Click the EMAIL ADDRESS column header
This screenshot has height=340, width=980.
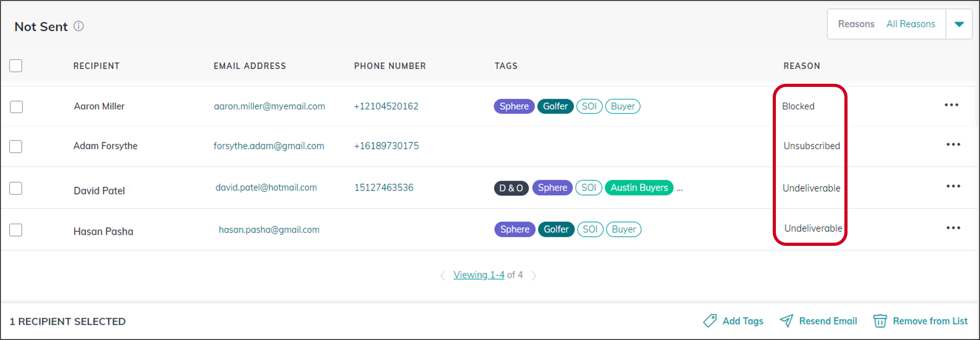(250, 66)
